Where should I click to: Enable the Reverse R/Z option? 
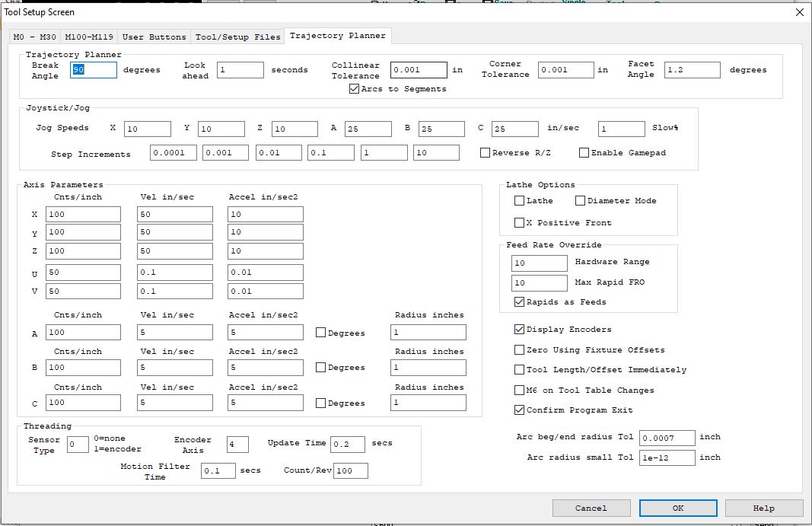pyautogui.click(x=486, y=153)
